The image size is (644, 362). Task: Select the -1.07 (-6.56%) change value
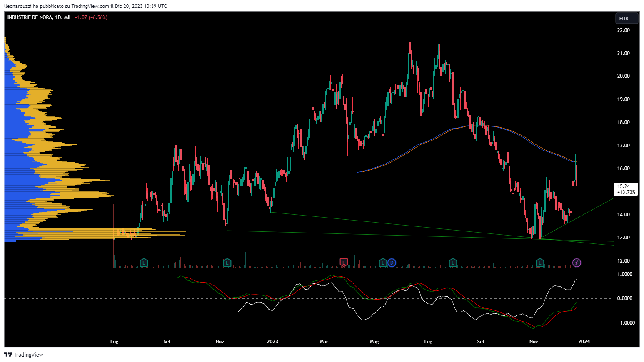91,17
